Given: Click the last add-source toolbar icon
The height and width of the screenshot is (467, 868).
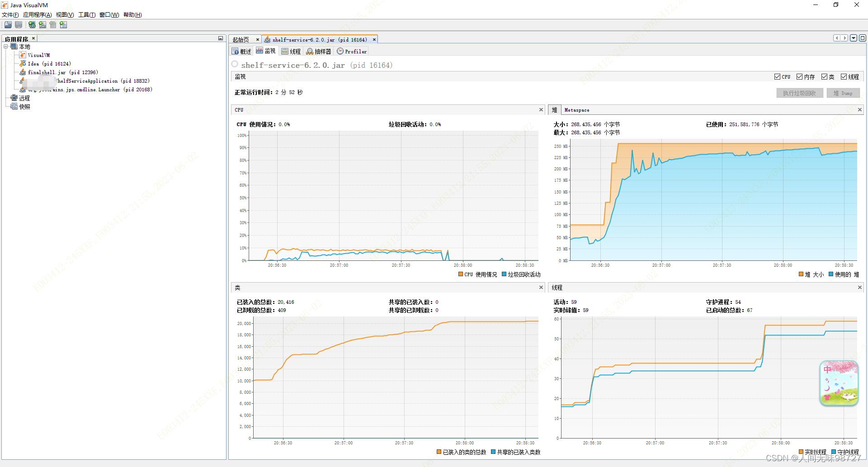Looking at the screenshot, I should coord(63,25).
